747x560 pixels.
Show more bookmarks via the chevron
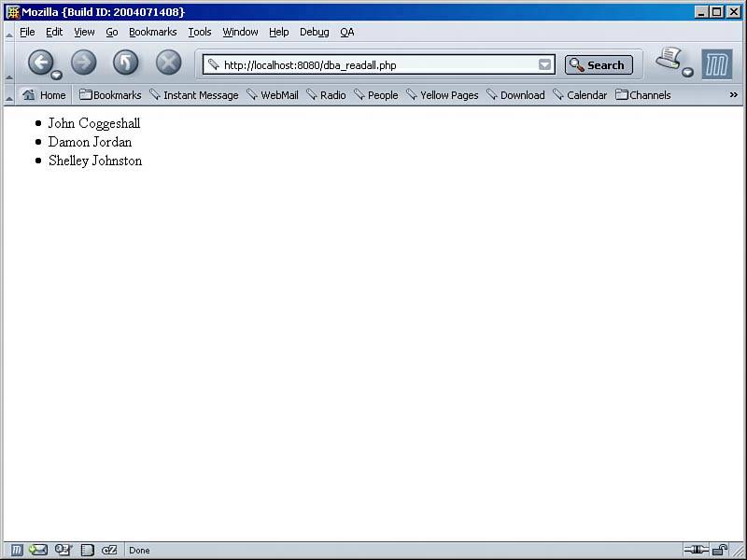coord(733,94)
